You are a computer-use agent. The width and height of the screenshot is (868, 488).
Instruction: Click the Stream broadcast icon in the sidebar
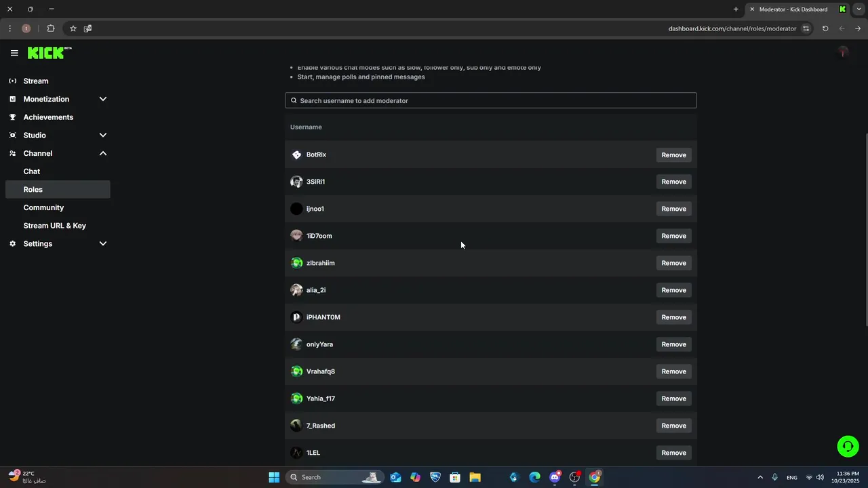pos(12,81)
